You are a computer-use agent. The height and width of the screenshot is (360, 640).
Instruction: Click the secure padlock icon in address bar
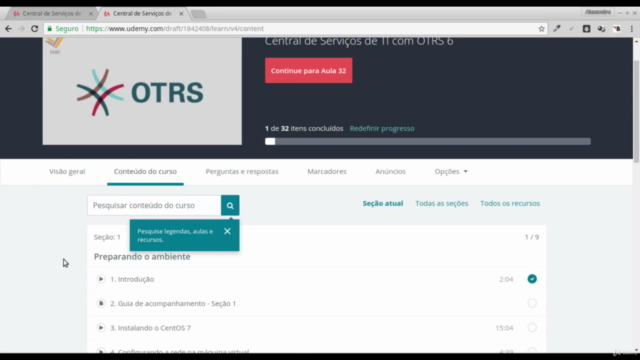(50, 29)
